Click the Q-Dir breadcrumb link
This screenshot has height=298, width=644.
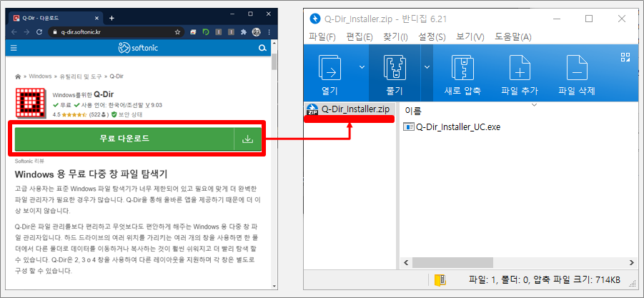[117, 76]
